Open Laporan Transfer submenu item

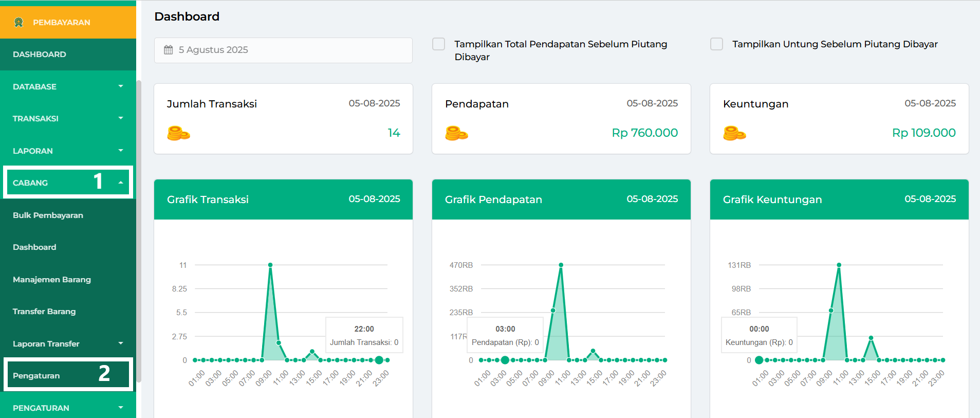pos(68,343)
